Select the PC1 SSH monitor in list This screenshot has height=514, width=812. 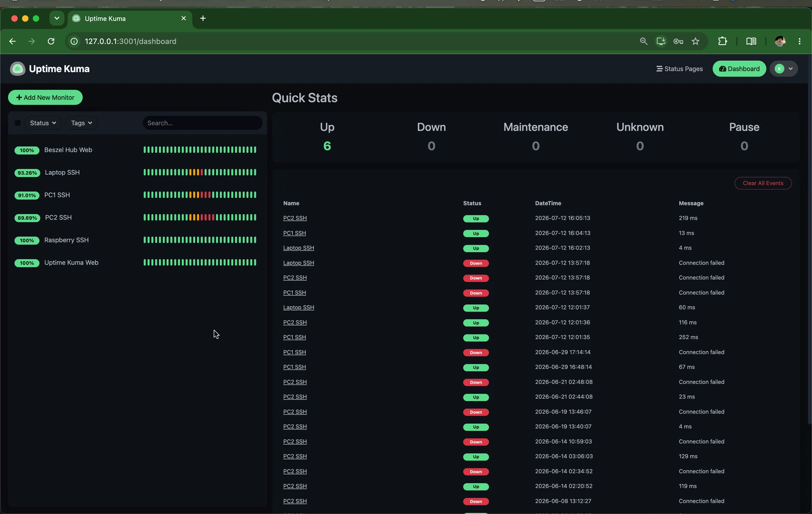point(137,195)
